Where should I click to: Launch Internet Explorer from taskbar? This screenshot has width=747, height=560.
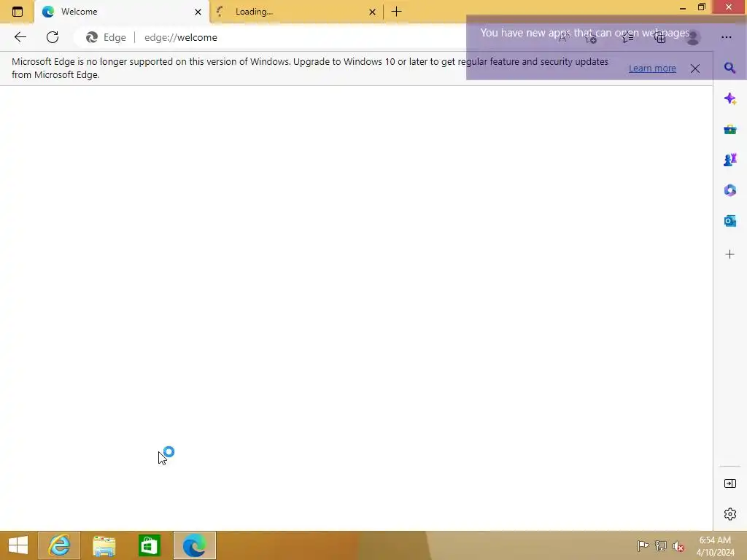59,545
